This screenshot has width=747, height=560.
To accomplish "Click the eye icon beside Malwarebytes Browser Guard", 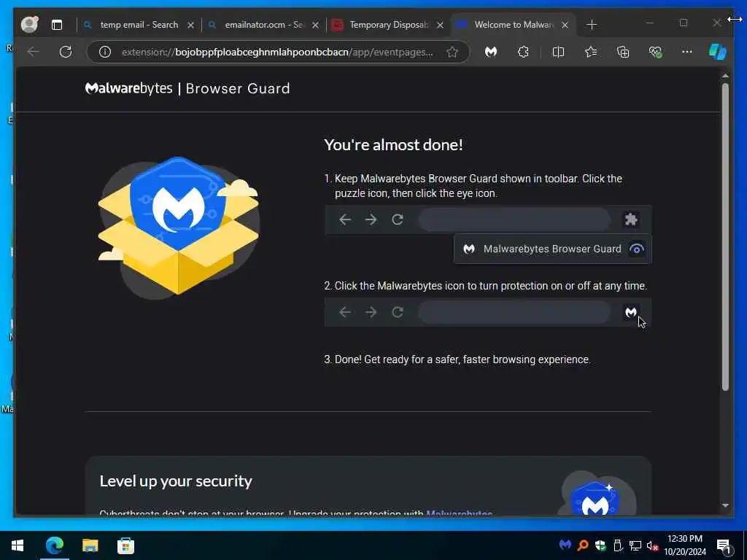I will point(636,249).
